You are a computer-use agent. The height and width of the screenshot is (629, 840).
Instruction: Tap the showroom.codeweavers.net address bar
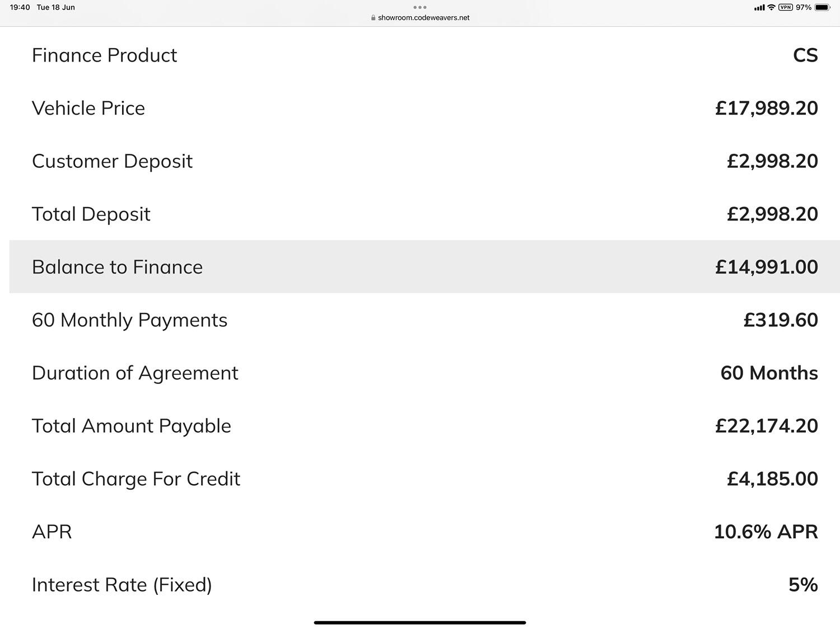(x=420, y=17)
